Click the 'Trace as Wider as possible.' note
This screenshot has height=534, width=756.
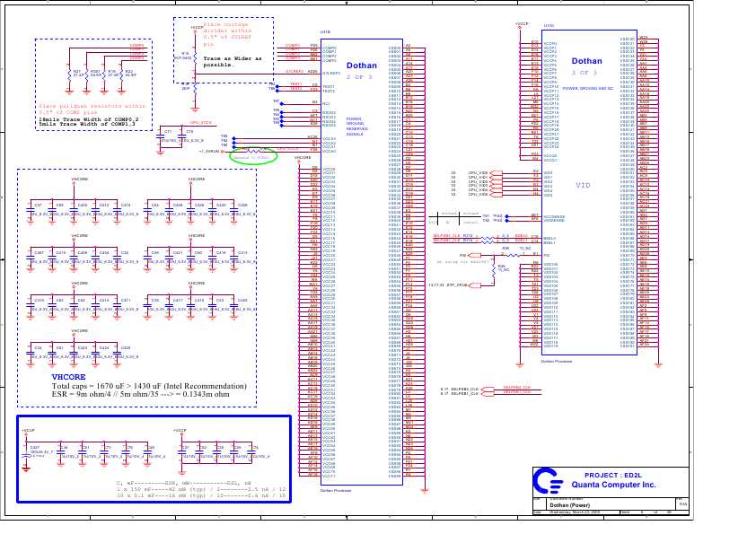(233, 62)
